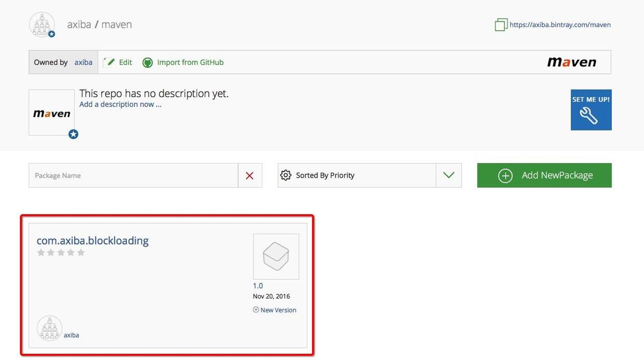Focus the Package Name search field
The width and height of the screenshot is (644, 364).
[133, 176]
